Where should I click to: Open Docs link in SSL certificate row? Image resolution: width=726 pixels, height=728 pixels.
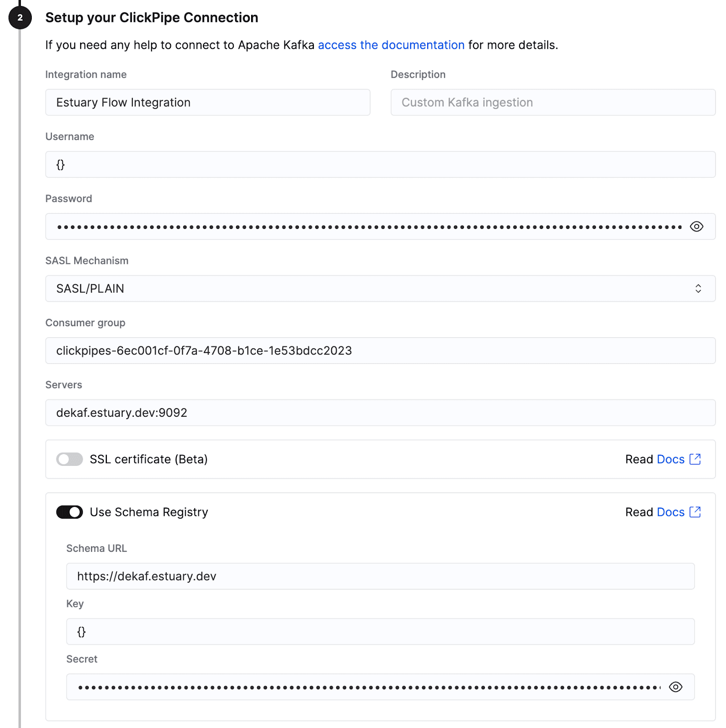pyautogui.click(x=670, y=459)
